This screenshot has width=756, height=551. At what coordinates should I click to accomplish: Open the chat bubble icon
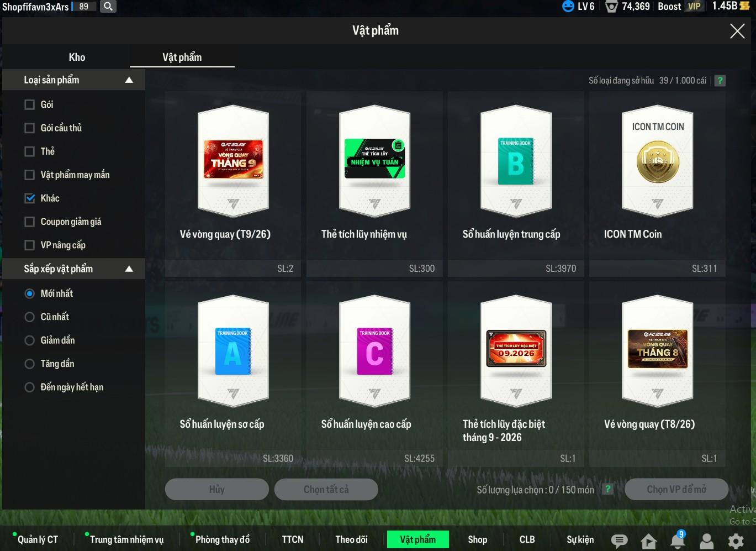[619, 540]
